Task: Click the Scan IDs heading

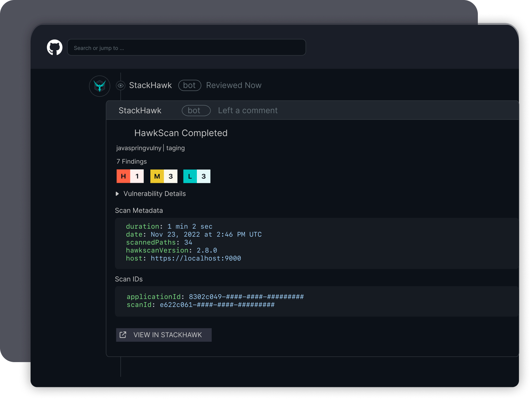Action: pyautogui.click(x=129, y=279)
